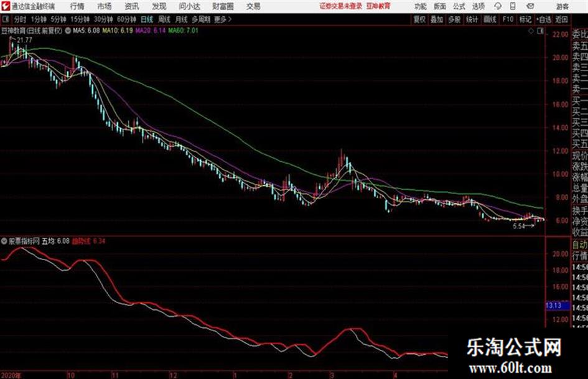Click the 叠加 toolbar button
Screen dimensions: 588x379
(x=437, y=19)
